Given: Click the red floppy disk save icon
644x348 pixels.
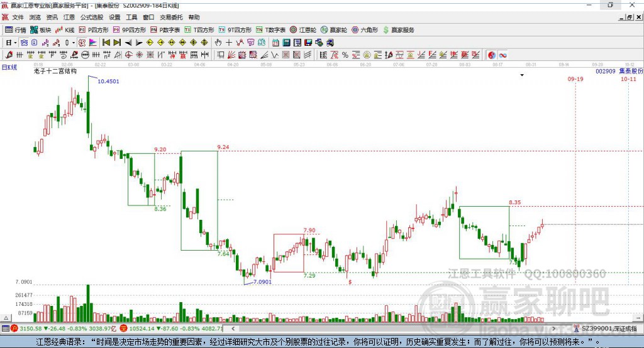Looking at the screenshot, I should point(308,43).
